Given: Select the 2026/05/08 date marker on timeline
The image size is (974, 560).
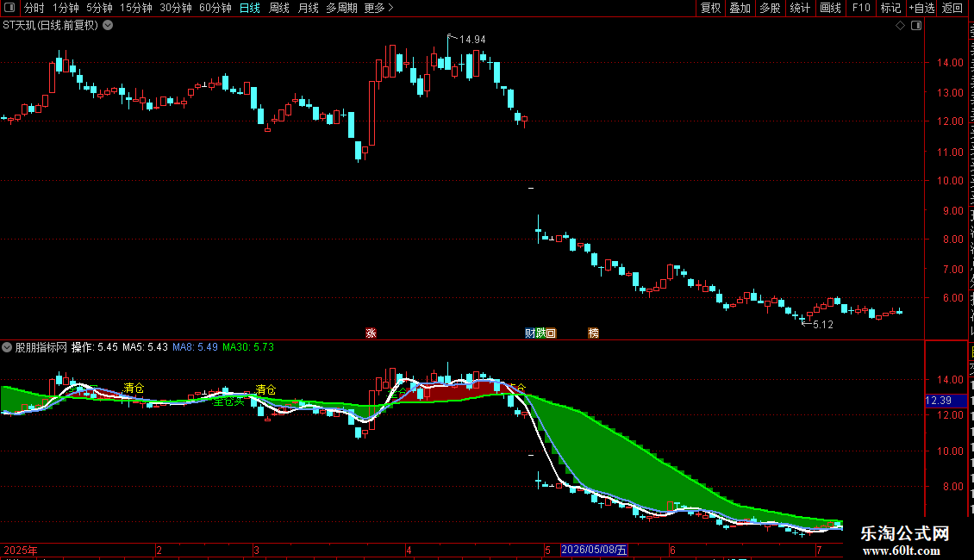Looking at the screenshot, I should [594, 550].
